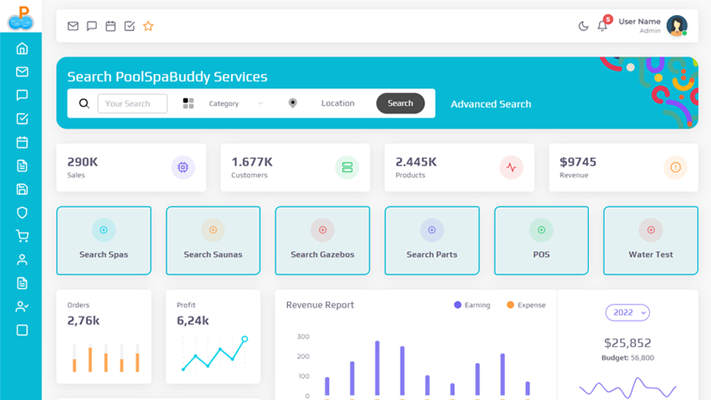The width and height of the screenshot is (711, 400).
Task: Click the Orders 2,76k value
Action: click(83, 321)
